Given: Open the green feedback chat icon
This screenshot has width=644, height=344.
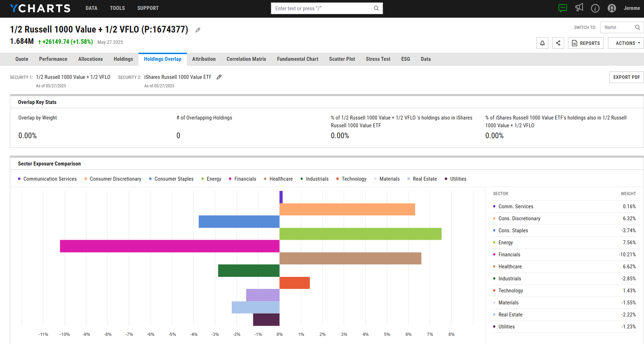Looking at the screenshot, I should [562, 7].
